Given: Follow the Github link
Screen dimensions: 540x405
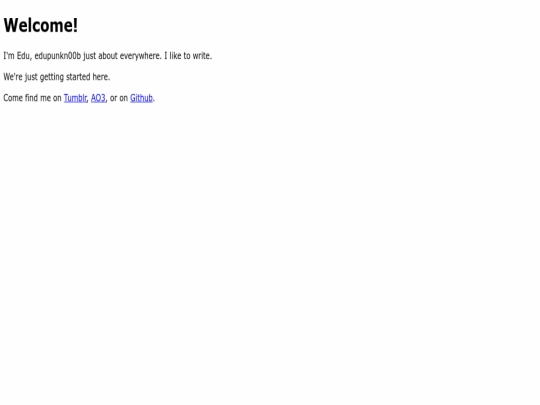Looking at the screenshot, I should click(141, 98).
